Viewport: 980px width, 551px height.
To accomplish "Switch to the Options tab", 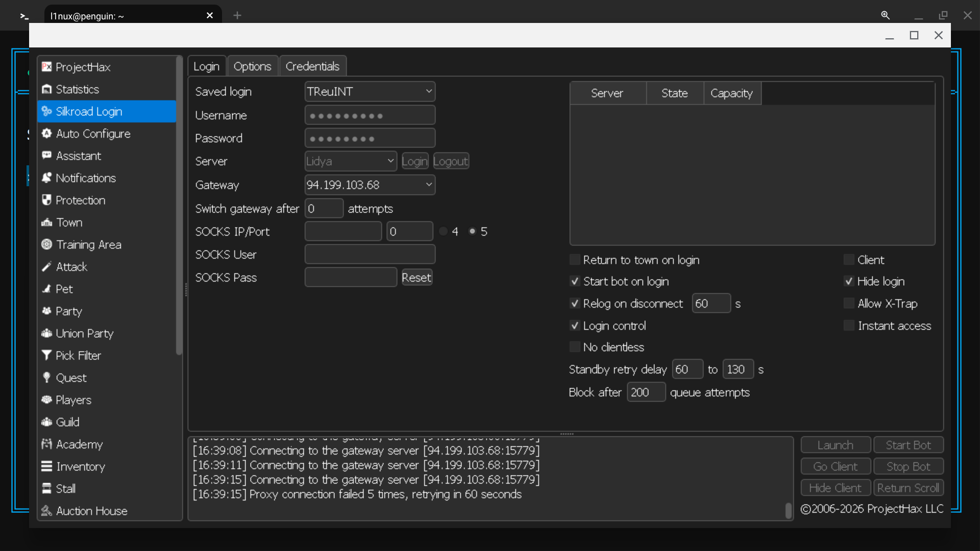I will pos(252,66).
